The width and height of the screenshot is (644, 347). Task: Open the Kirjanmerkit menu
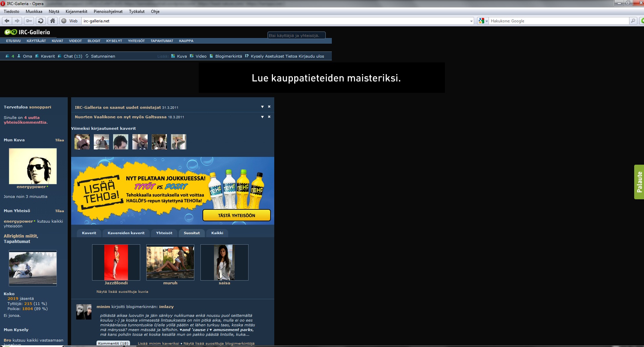76,12
